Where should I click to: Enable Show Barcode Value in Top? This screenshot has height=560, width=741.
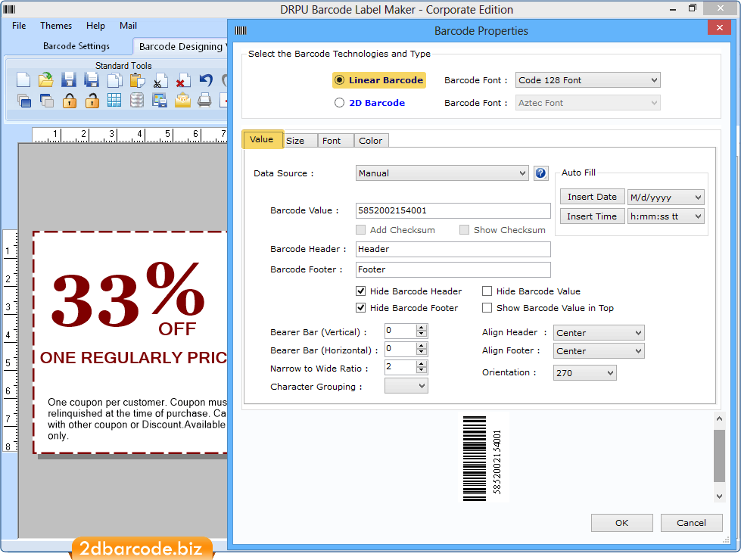[x=487, y=308]
